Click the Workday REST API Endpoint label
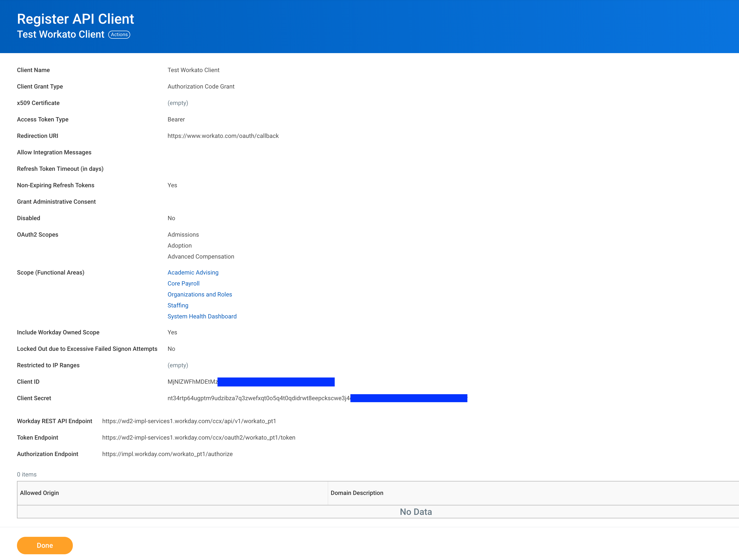Image resolution: width=739 pixels, height=560 pixels. (54, 421)
